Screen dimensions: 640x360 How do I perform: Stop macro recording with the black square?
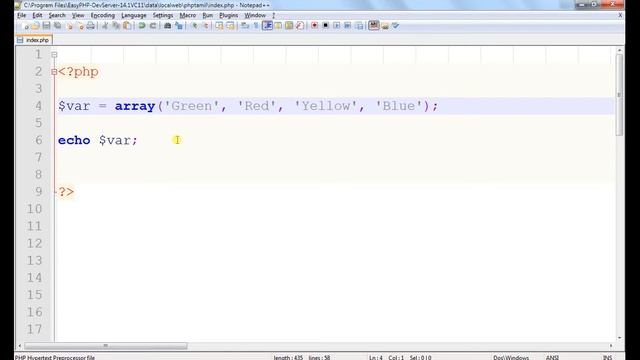(325, 26)
